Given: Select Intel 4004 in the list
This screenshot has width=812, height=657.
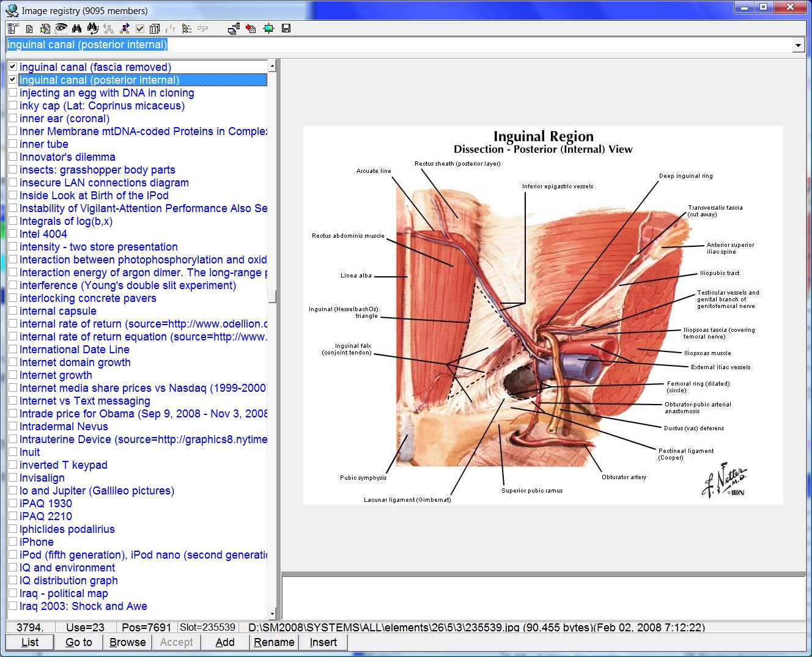Looking at the screenshot, I should (43, 234).
